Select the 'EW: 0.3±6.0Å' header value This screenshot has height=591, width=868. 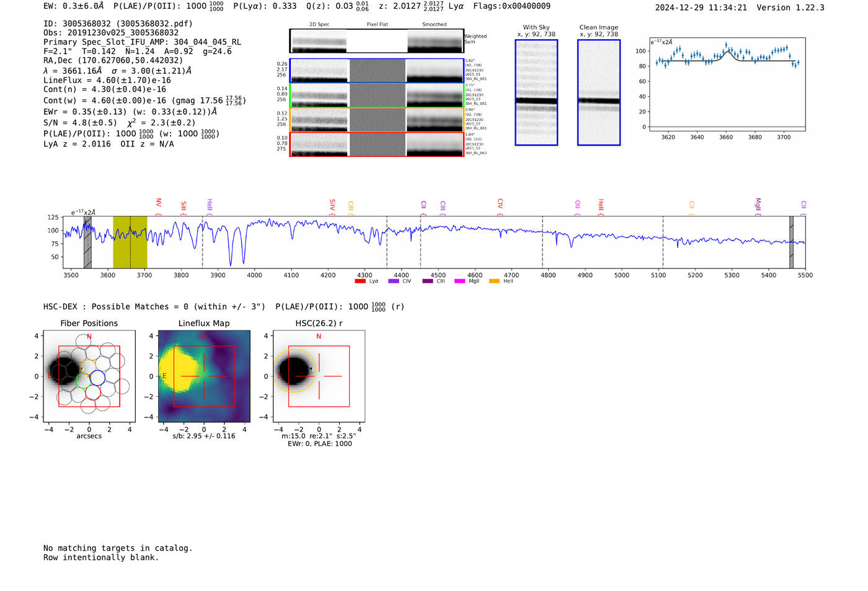[x=74, y=6]
